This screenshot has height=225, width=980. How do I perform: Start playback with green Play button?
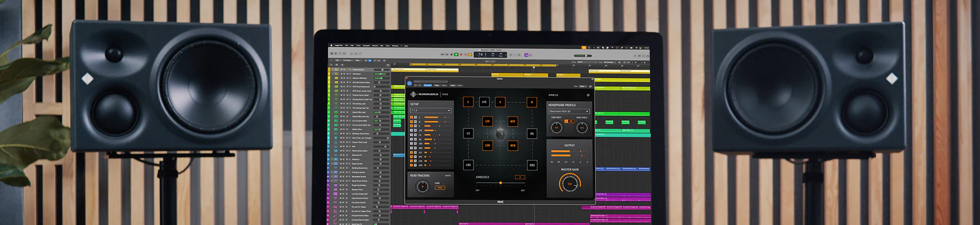point(456,55)
